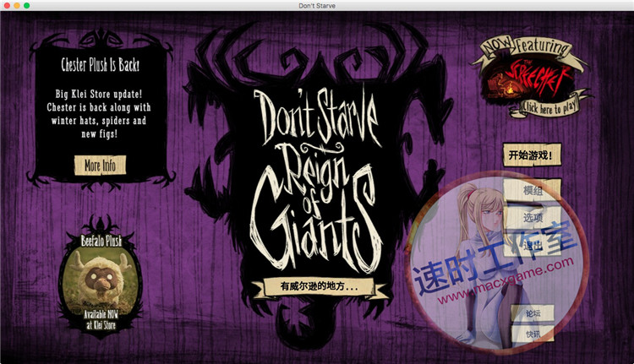Click 'Chester Plush Is Back!' headline
The image size is (634, 364).
pyautogui.click(x=101, y=65)
